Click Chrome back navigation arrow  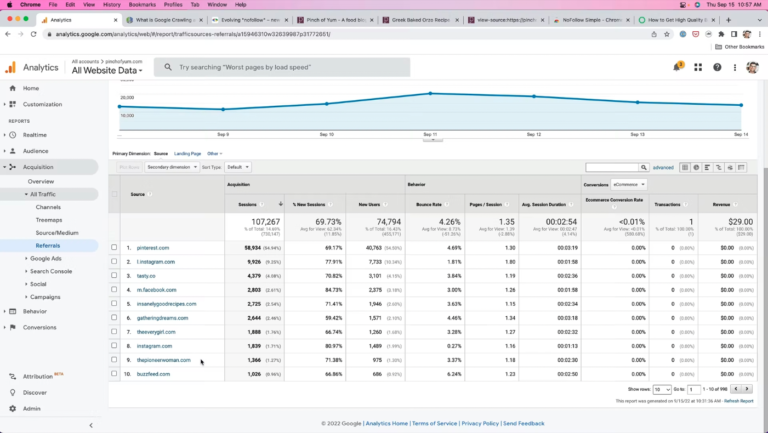coord(8,34)
